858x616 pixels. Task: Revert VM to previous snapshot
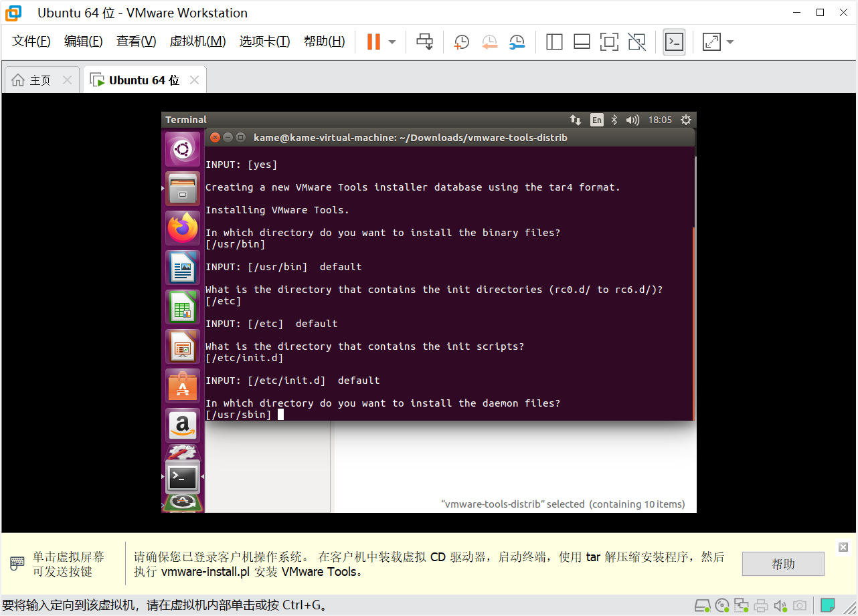489,42
